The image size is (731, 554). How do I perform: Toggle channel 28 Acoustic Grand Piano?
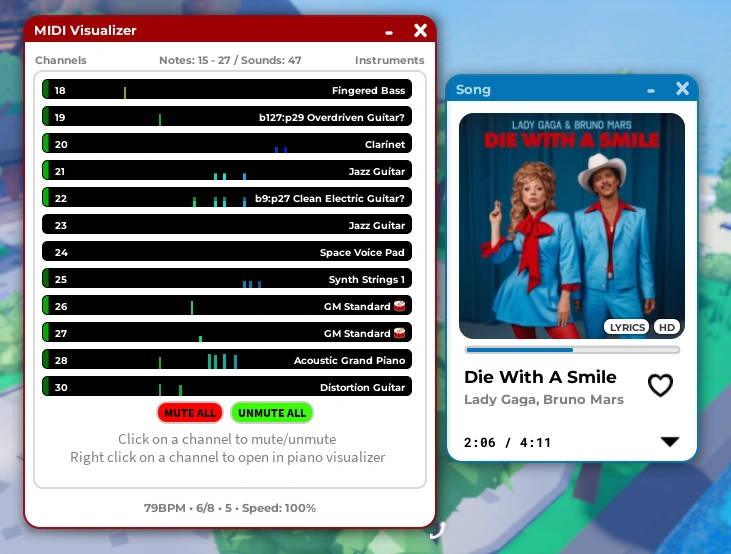point(227,360)
